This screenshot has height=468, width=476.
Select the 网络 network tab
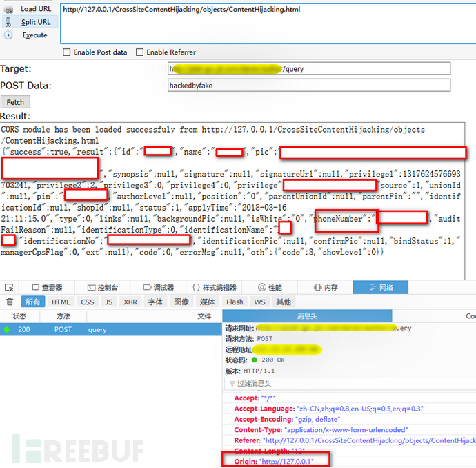coord(381,287)
